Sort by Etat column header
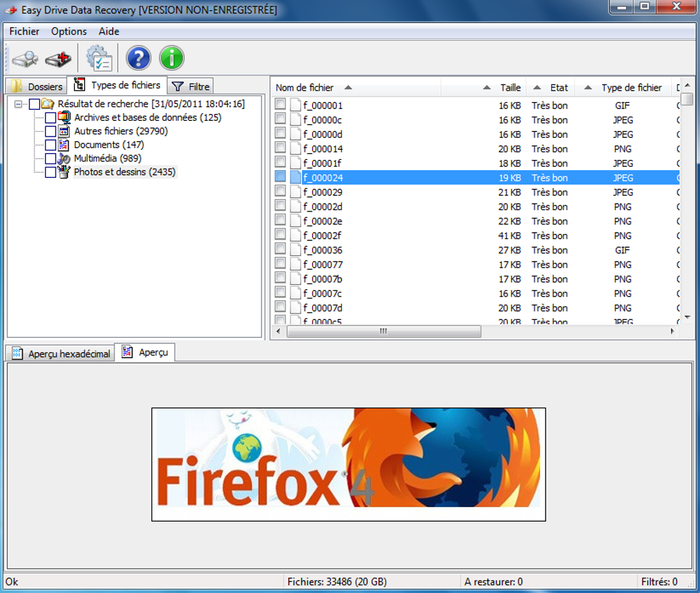 pyautogui.click(x=550, y=88)
